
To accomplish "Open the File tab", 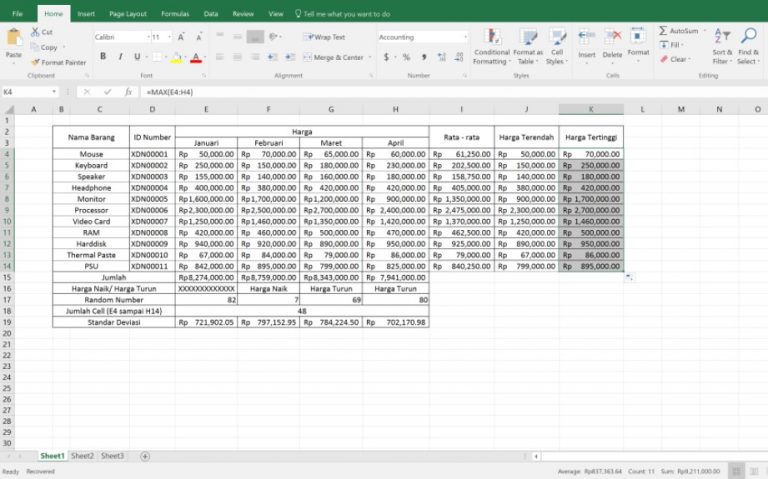I will point(18,14).
